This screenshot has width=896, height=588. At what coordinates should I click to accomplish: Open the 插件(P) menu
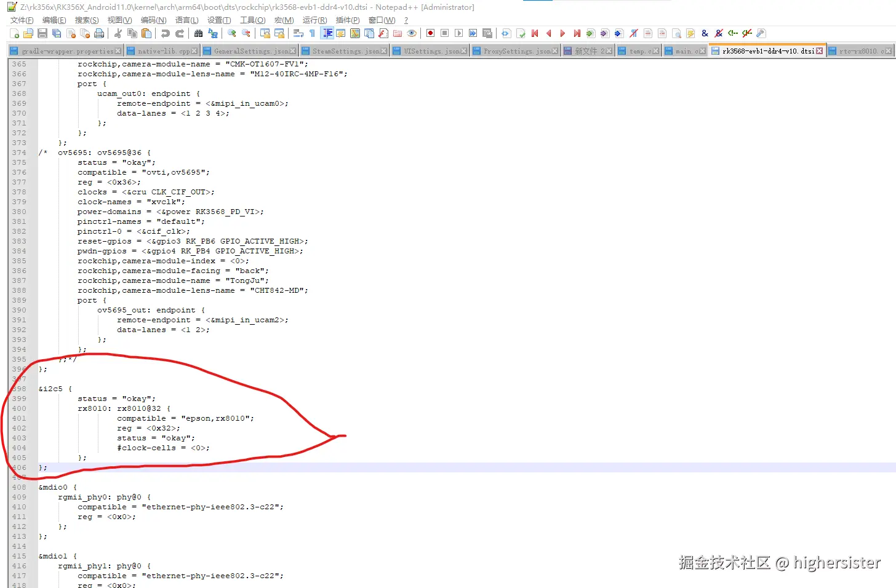pos(348,20)
